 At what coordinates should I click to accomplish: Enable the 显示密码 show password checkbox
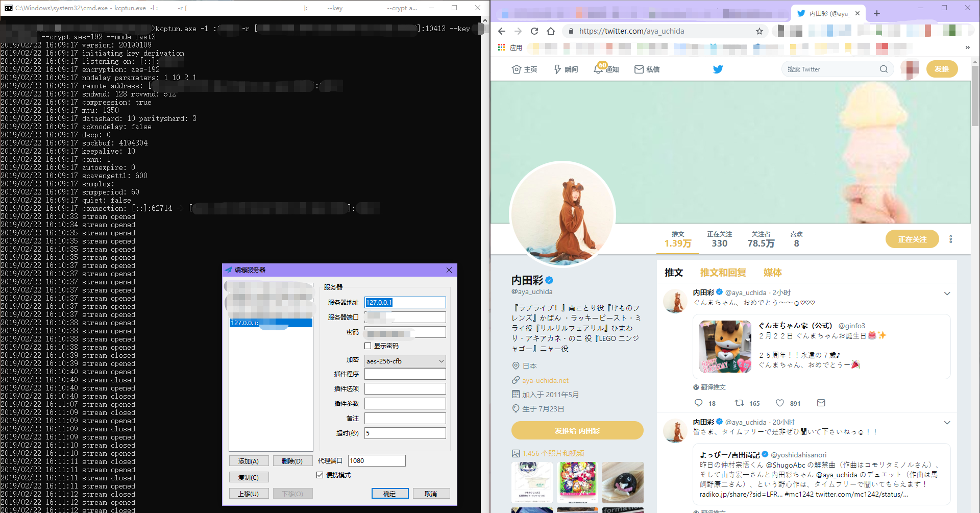pos(368,346)
